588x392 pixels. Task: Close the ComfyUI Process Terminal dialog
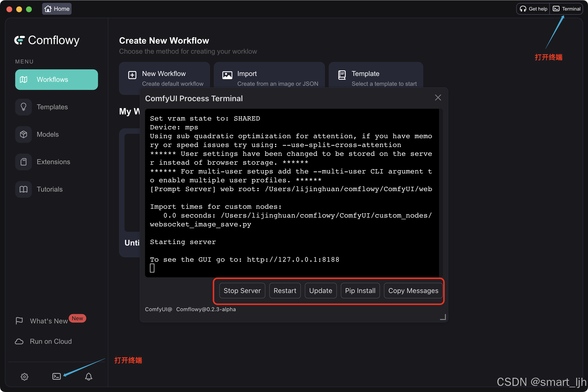[438, 98]
